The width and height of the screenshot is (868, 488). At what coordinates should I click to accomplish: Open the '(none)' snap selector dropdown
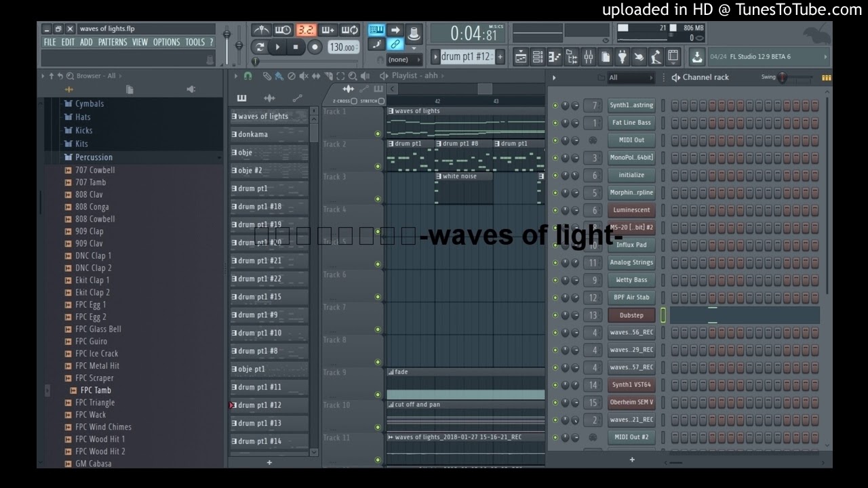405,60
